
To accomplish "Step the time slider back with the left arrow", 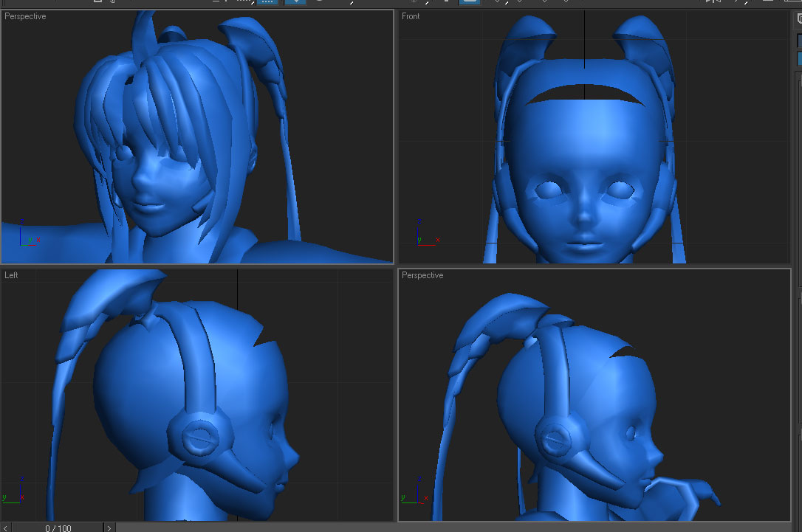I will pos(6,528).
